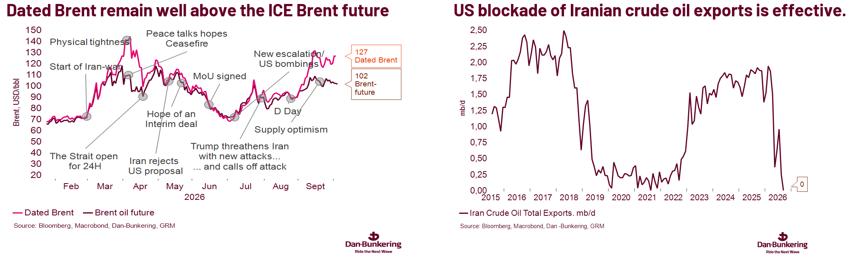868x258 pixels.
Task: Select the Brent oil future legend entry
Action: click(119, 213)
